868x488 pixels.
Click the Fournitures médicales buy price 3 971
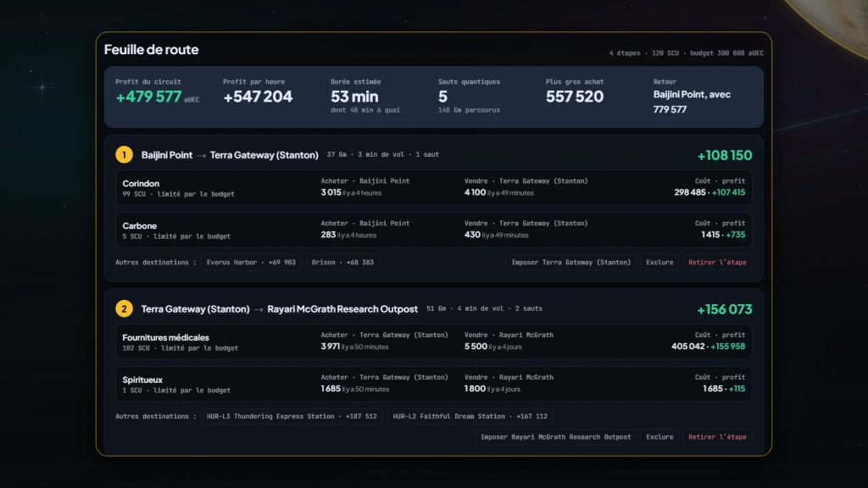tap(331, 347)
